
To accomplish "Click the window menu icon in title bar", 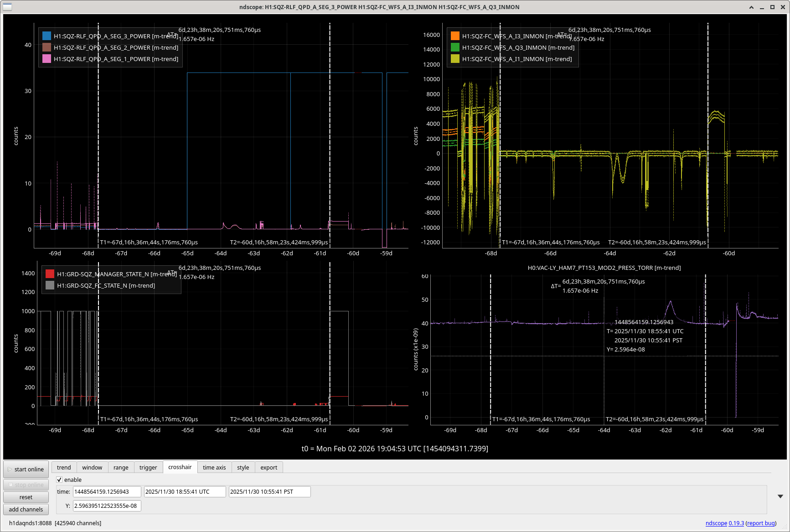I will (x=7, y=7).
